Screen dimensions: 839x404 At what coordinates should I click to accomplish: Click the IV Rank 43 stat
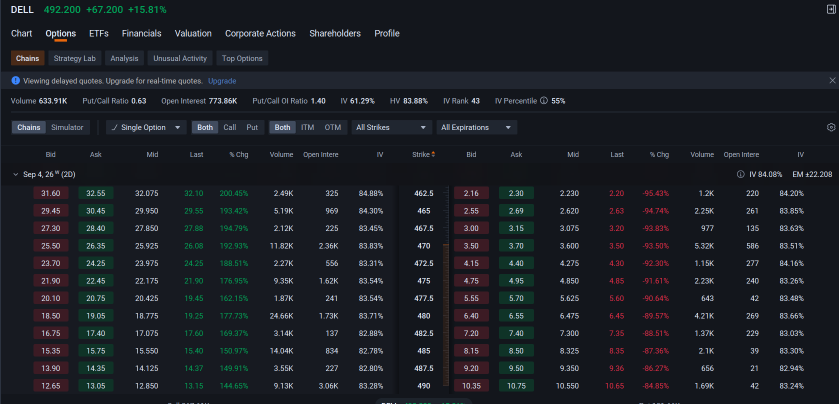[461, 101]
